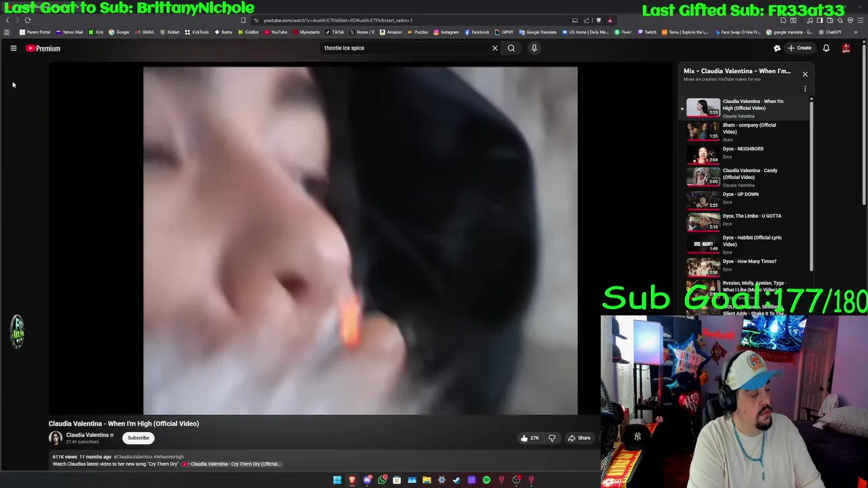Select Dyce - UP DOWN playlist entry
Image resolution: width=868 pixels, height=488 pixels.
pyautogui.click(x=745, y=199)
